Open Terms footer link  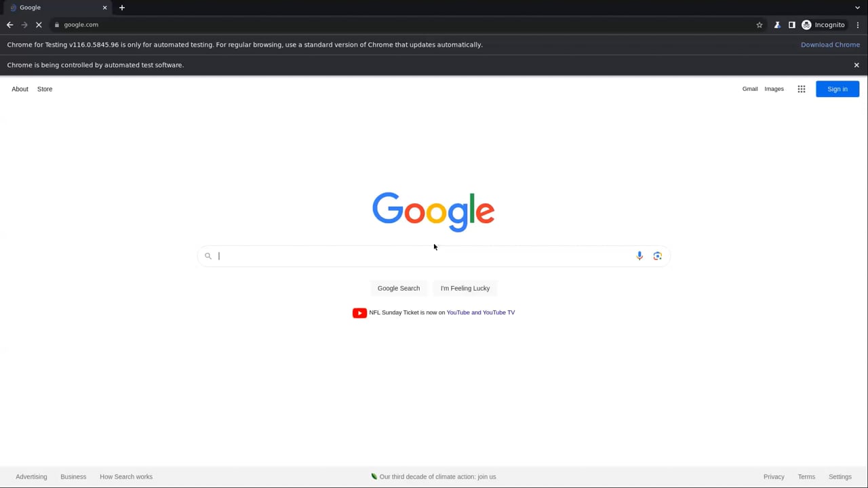pos(806,476)
